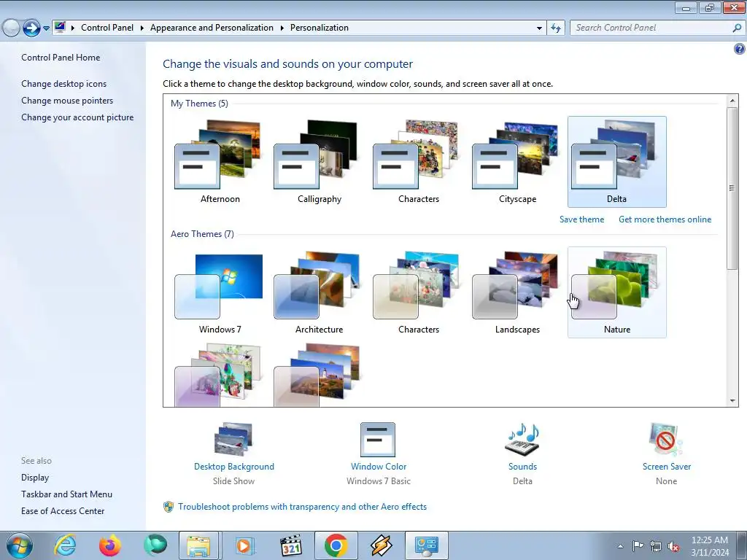Click the back navigation arrow button
747x560 pixels.
(x=10, y=28)
